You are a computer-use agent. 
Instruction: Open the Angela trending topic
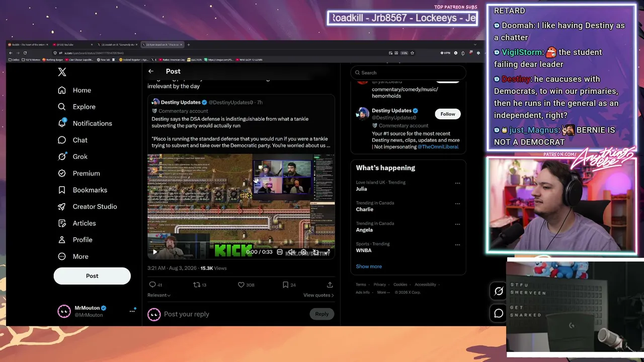coord(364,230)
